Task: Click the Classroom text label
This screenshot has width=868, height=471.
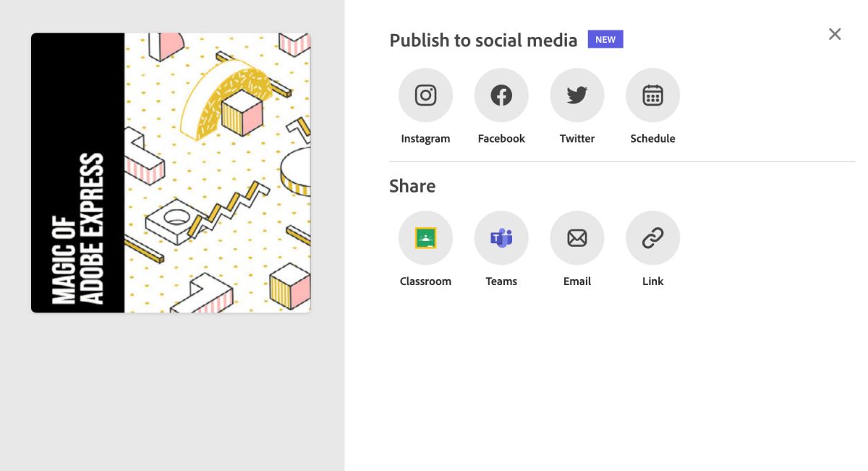Action: click(425, 281)
